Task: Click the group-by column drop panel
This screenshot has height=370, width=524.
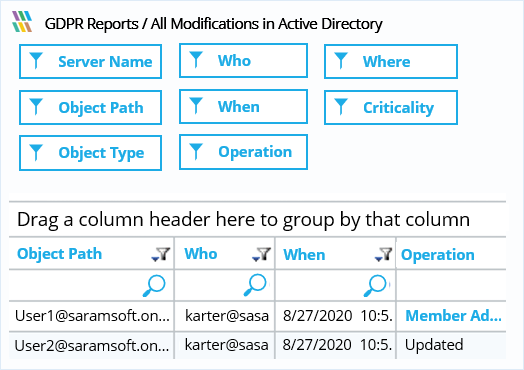Action: point(257,219)
